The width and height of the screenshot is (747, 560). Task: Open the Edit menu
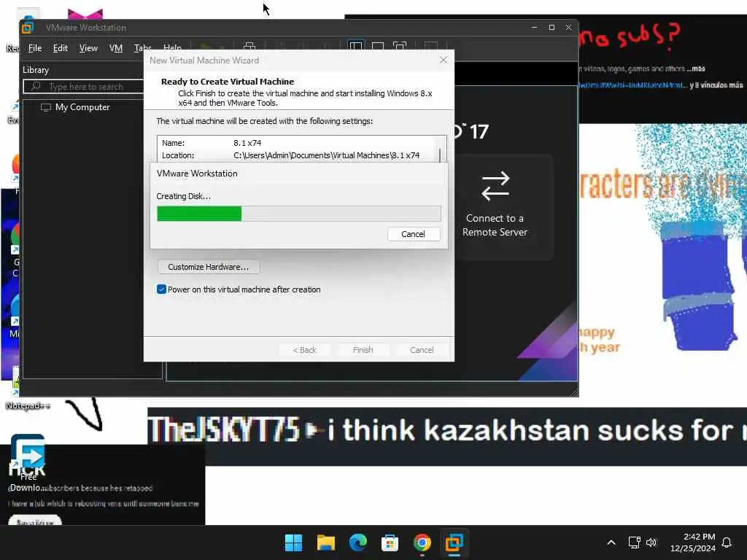click(60, 48)
